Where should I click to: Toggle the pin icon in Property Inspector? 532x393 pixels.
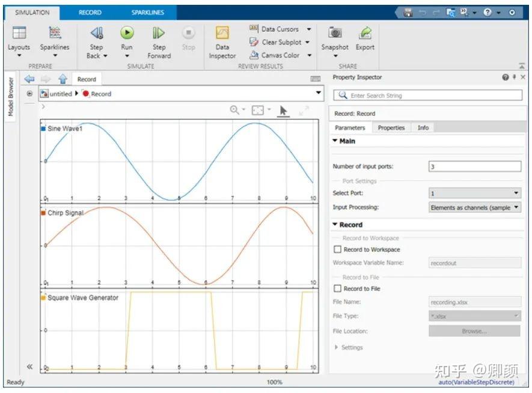(514, 78)
